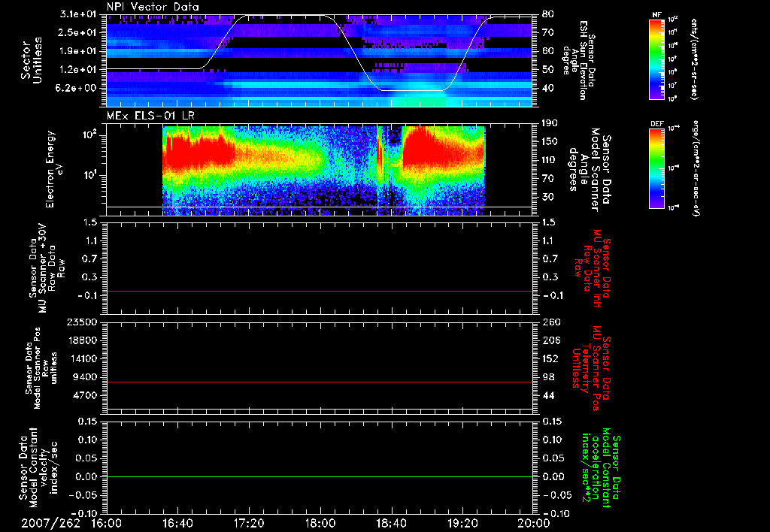Click the 80 degree sun elevation tick
770x532 pixels.
click(x=547, y=14)
